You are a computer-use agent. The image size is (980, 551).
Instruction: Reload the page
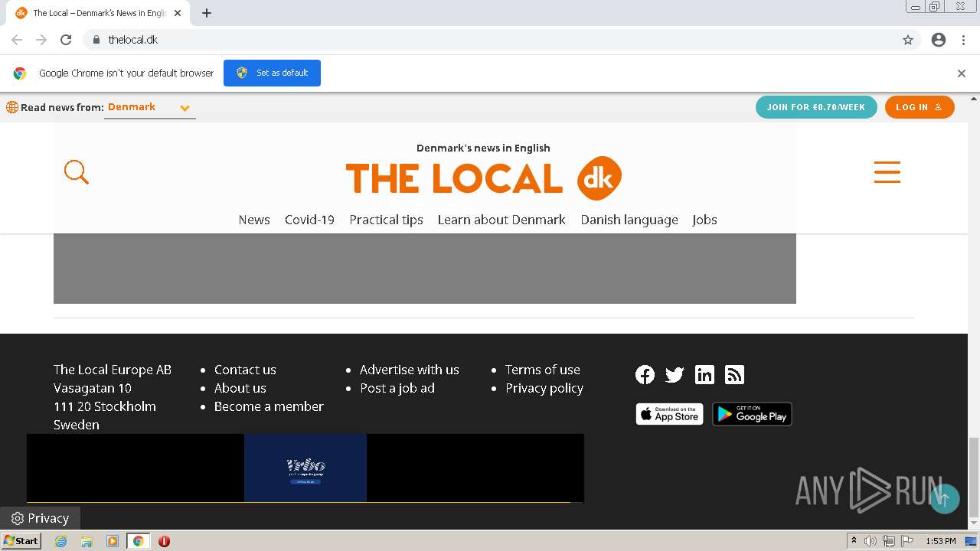click(x=66, y=40)
